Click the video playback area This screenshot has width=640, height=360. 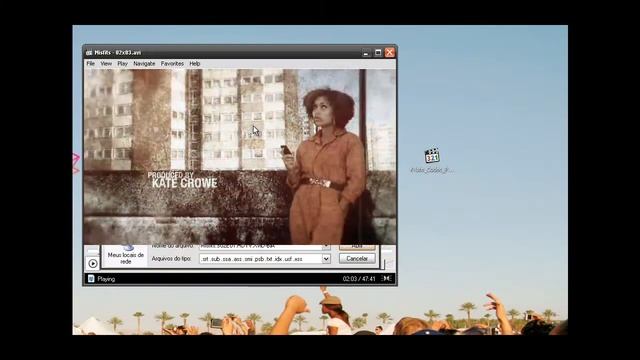click(240, 157)
